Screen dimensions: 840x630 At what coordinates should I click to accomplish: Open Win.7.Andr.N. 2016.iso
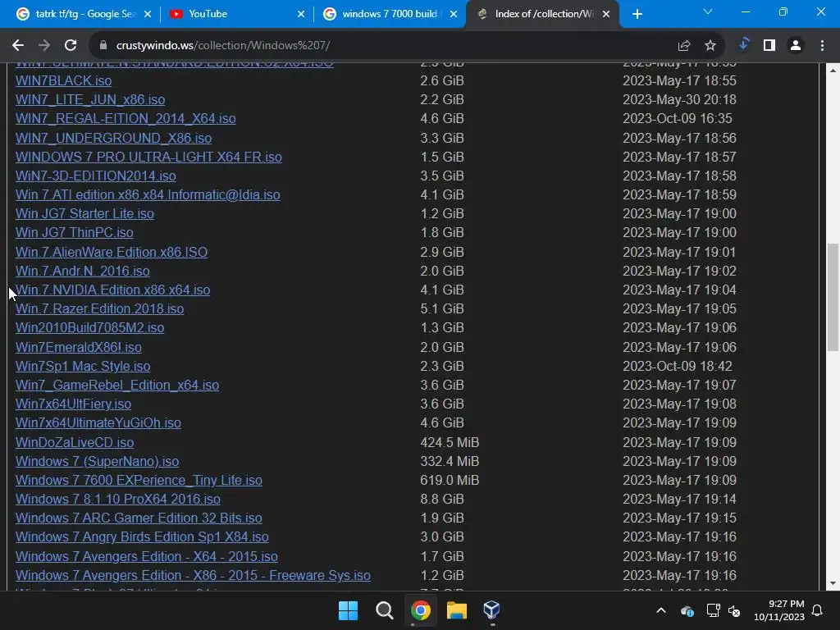point(83,271)
